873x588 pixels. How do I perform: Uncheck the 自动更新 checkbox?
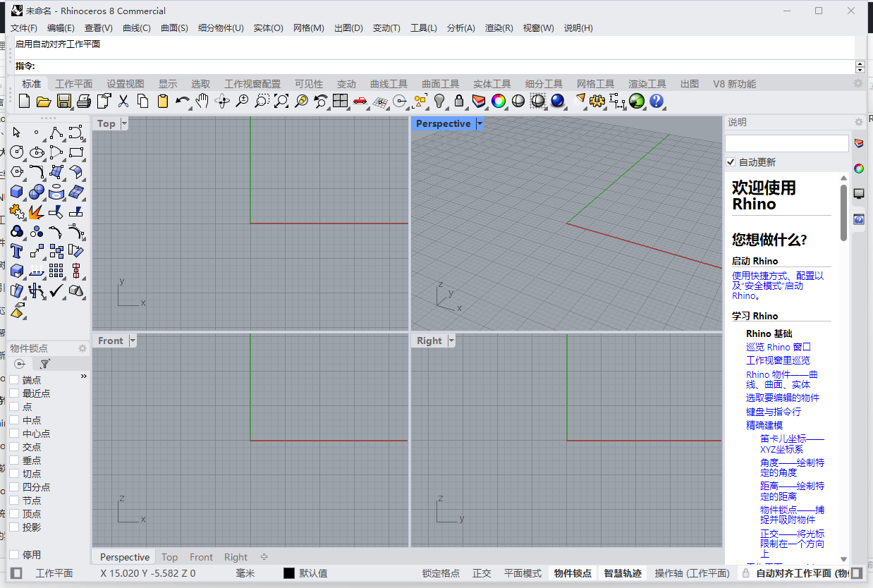click(731, 162)
